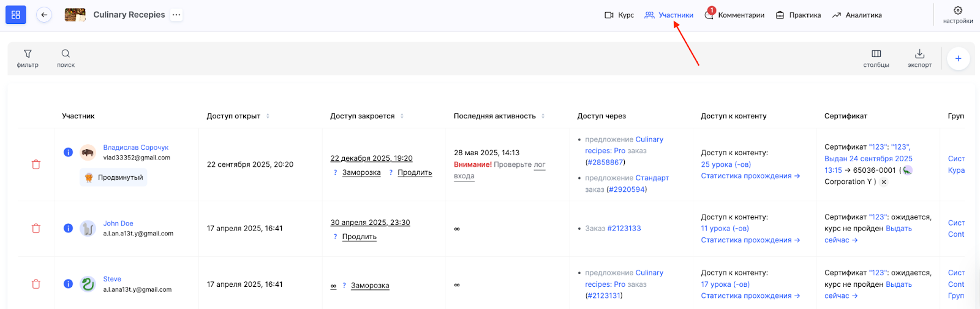Export the participants list
This screenshot has height=309, width=980.
(919, 58)
